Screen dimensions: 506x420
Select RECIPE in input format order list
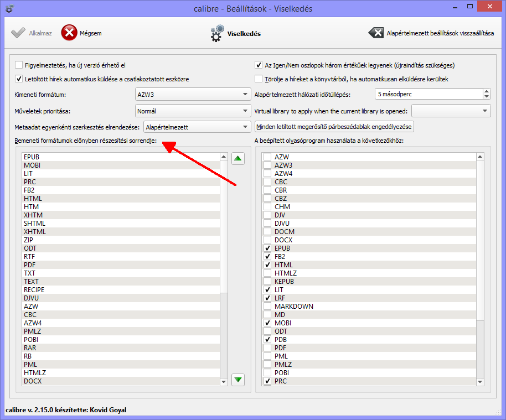[x=121, y=289]
